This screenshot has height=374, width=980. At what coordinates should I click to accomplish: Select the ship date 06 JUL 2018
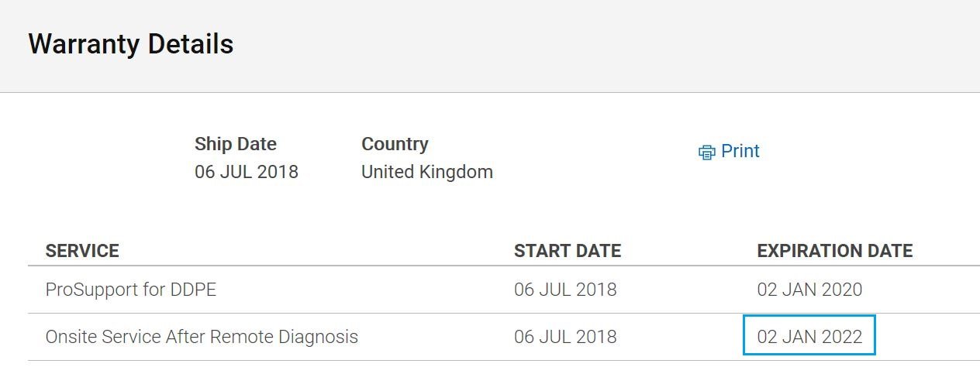(247, 172)
